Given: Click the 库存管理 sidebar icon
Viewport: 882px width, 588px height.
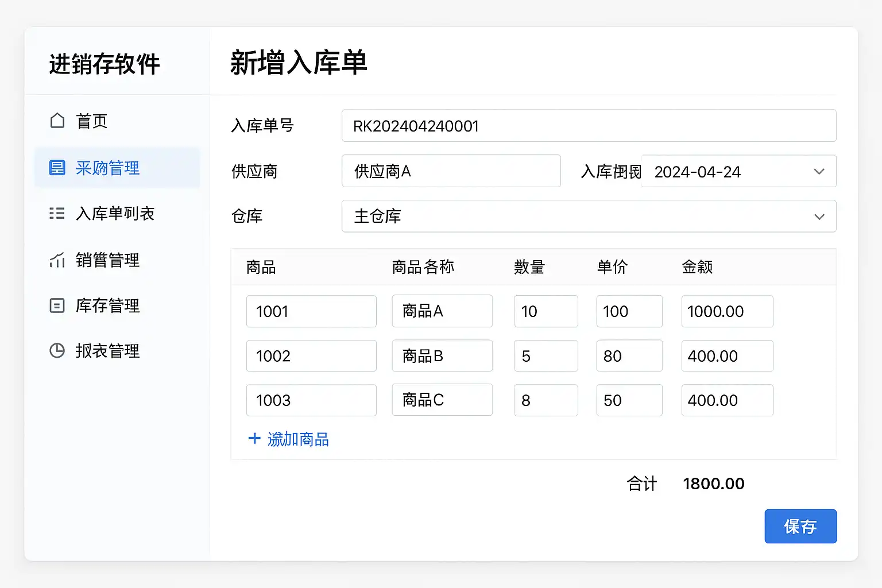Looking at the screenshot, I should [x=57, y=305].
